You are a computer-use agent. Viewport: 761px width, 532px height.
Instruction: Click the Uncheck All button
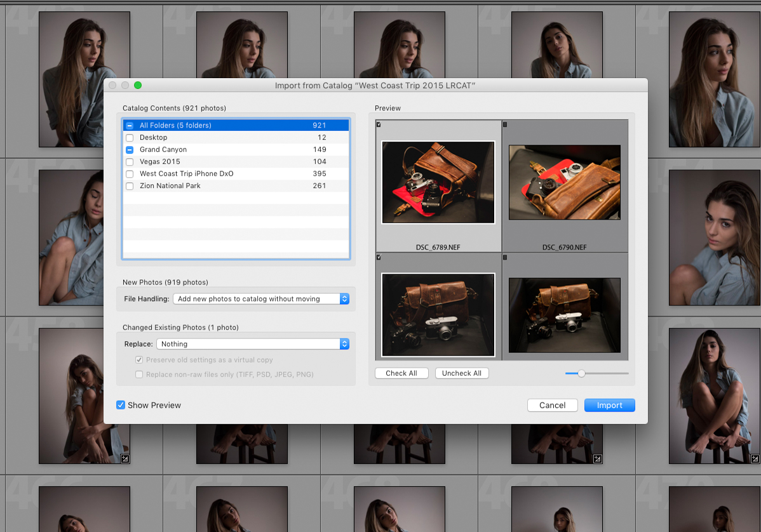click(462, 373)
